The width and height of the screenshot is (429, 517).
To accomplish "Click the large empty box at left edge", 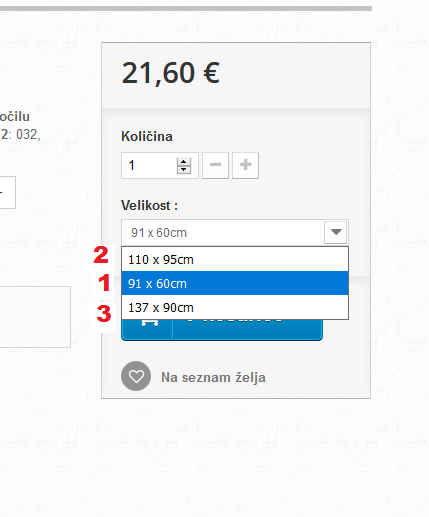I will [x=35, y=317].
